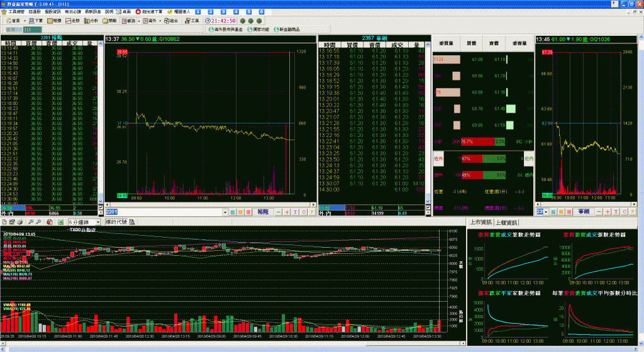Click left arrow of 裕隆 chart horizontal scrollbar
The width and height of the screenshot is (644, 352).
click(x=108, y=204)
